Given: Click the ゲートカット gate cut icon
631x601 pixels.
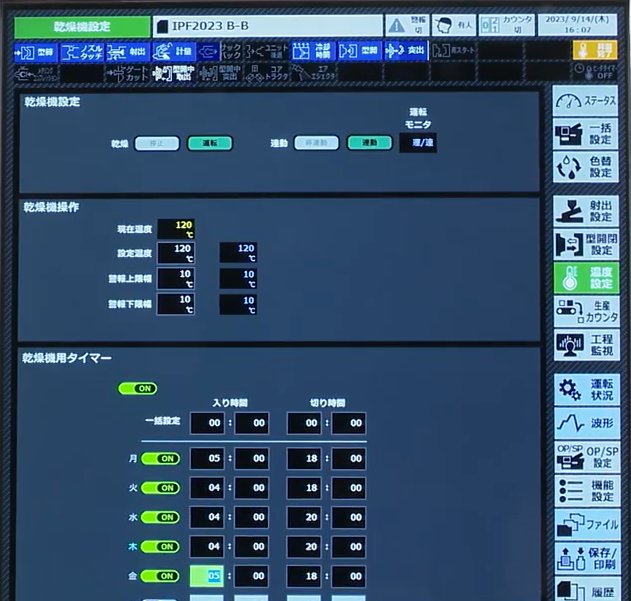Looking at the screenshot, I should point(128,74).
